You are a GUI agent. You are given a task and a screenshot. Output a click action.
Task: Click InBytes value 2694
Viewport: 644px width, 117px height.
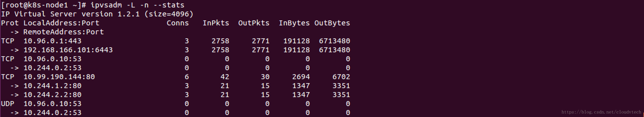pos(301,77)
